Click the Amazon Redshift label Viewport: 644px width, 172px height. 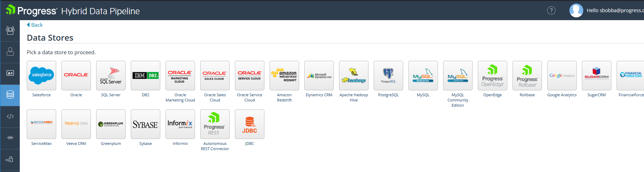point(284,97)
